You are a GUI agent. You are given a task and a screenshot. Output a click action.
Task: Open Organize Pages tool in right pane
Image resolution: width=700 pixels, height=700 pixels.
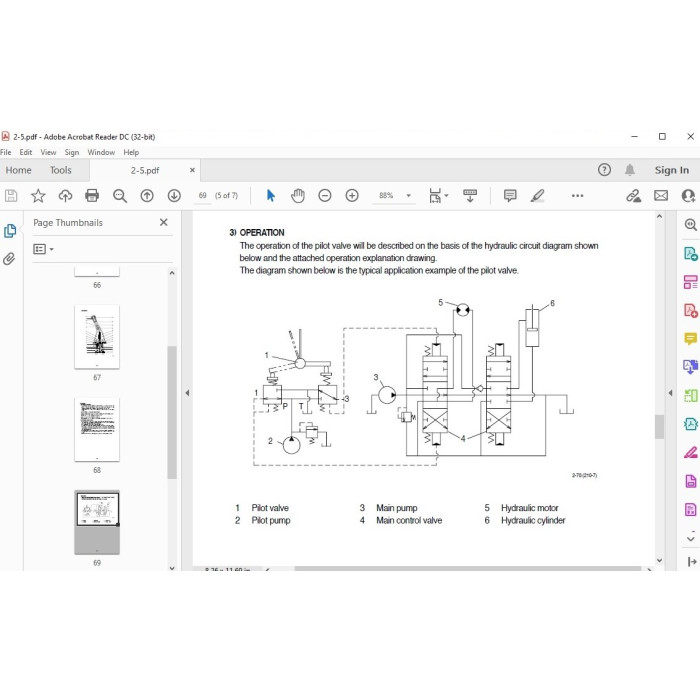tap(690, 396)
